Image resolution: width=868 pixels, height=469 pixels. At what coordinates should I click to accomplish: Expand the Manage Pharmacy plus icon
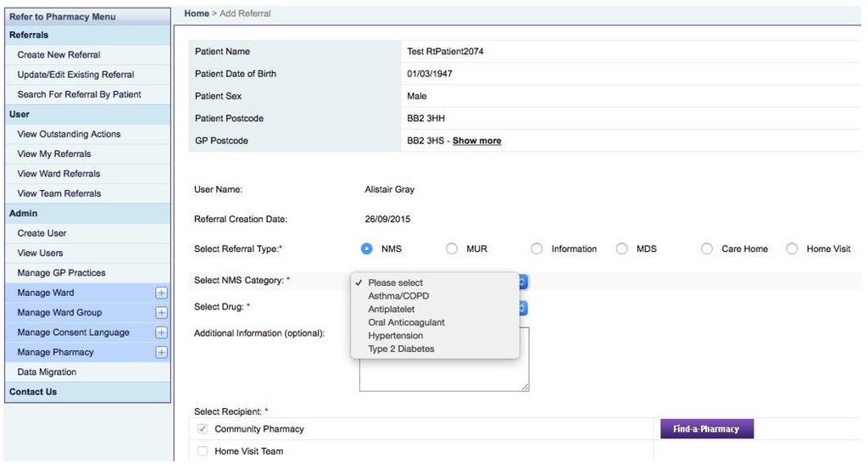[161, 352]
